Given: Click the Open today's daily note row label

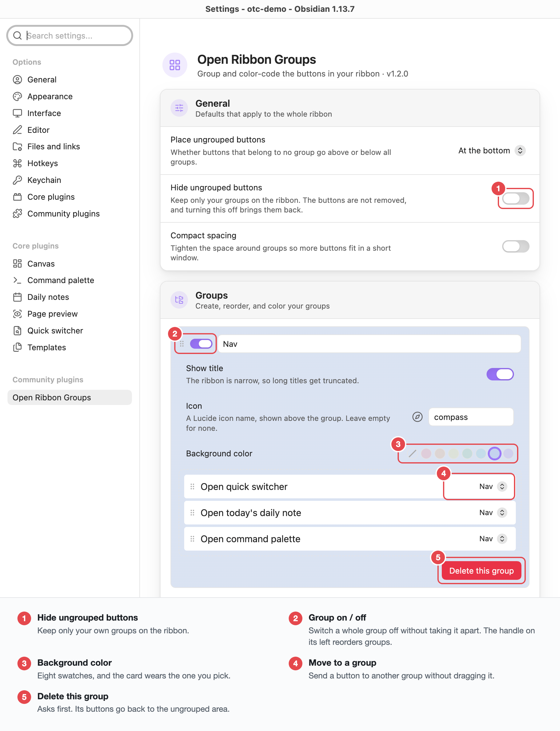Looking at the screenshot, I should (251, 512).
